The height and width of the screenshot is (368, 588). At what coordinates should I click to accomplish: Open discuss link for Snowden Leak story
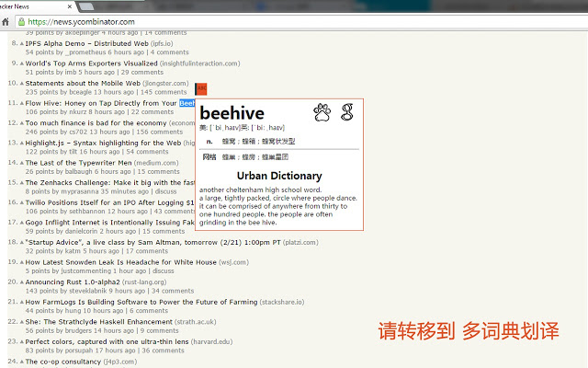coord(164,271)
